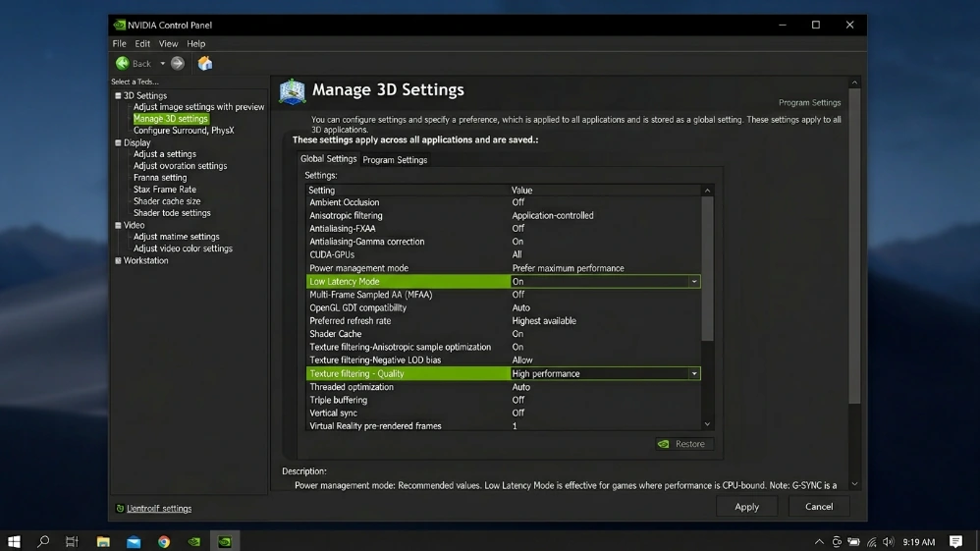The height and width of the screenshot is (551, 980).
Task: Open the View menu
Action: (168, 44)
